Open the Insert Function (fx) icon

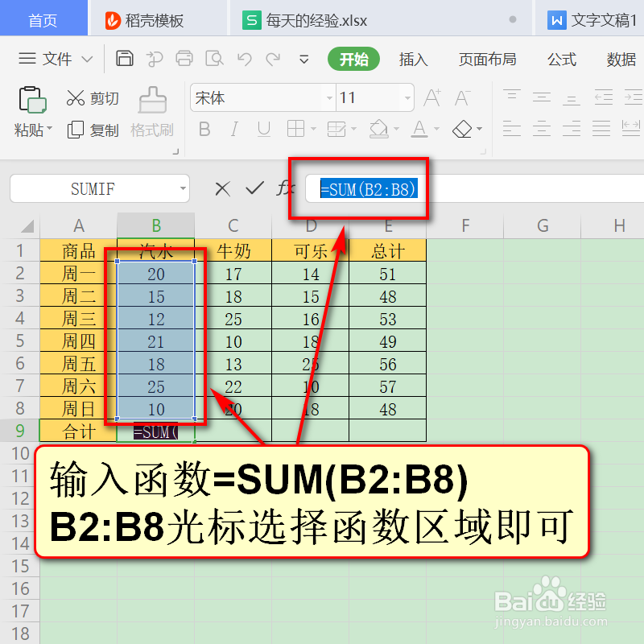(x=287, y=188)
